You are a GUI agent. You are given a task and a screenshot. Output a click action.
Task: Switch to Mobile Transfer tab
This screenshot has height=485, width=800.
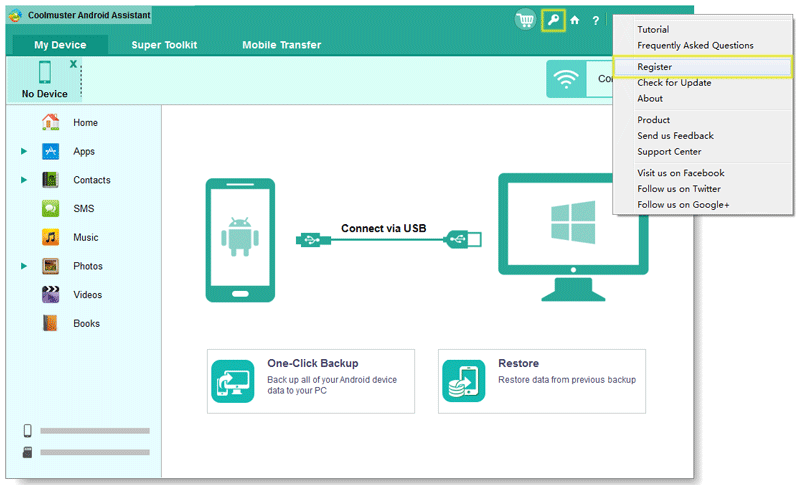(282, 45)
